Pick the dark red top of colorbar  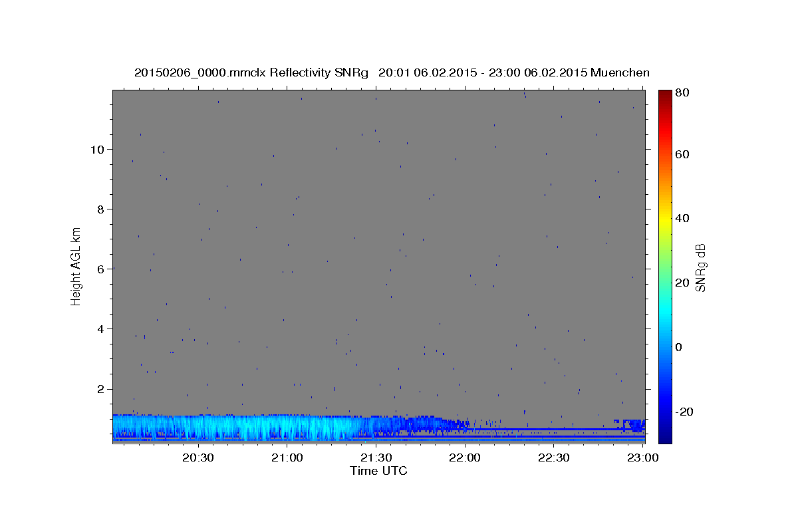[664, 94]
